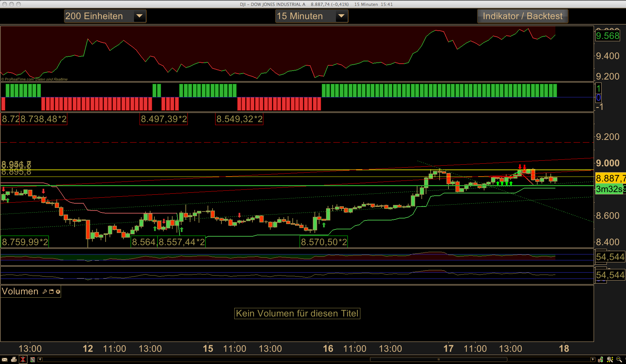Zoom out with the minus magnifier icon
Viewport: 626px width, 364px height.
coord(619,359)
